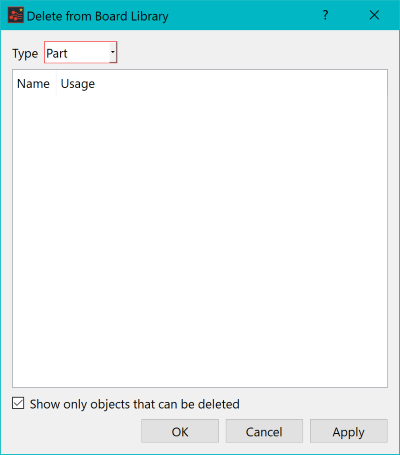Screen dimensions: 400x455
Task: Expand the Type dropdown arrow
Action: (x=113, y=52)
